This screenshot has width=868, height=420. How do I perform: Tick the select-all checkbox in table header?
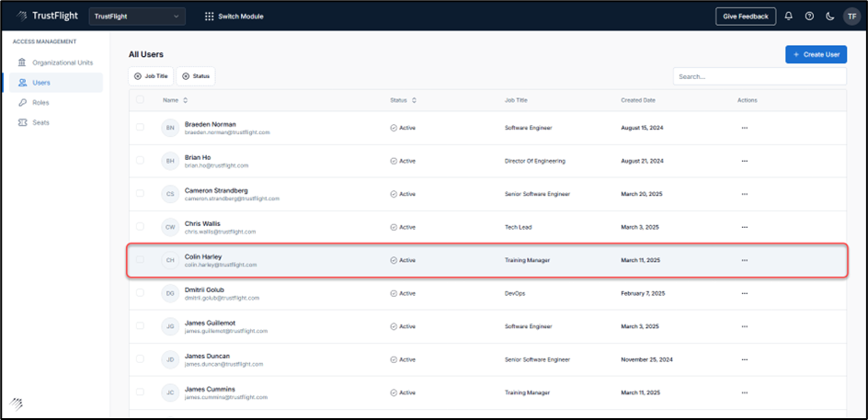pyautogui.click(x=140, y=99)
